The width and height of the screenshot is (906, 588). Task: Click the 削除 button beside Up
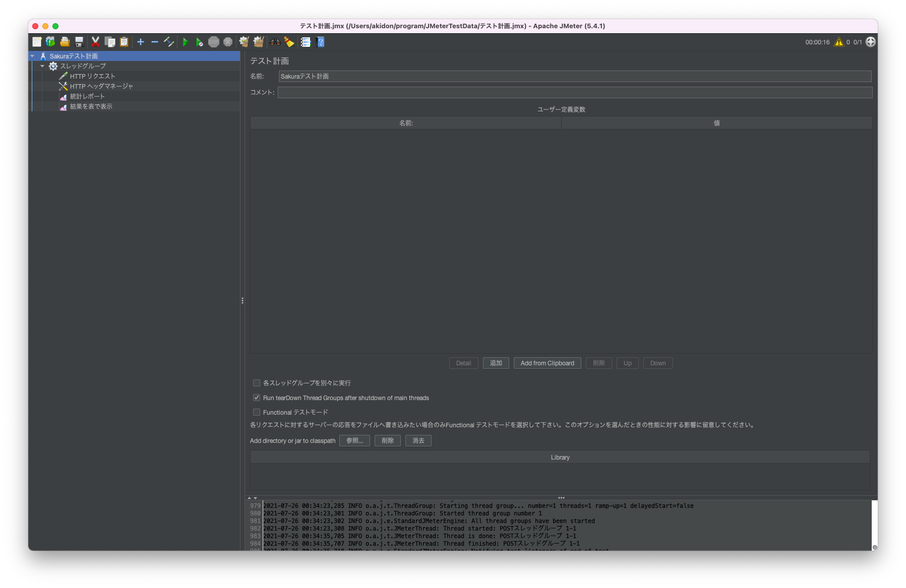click(x=599, y=363)
